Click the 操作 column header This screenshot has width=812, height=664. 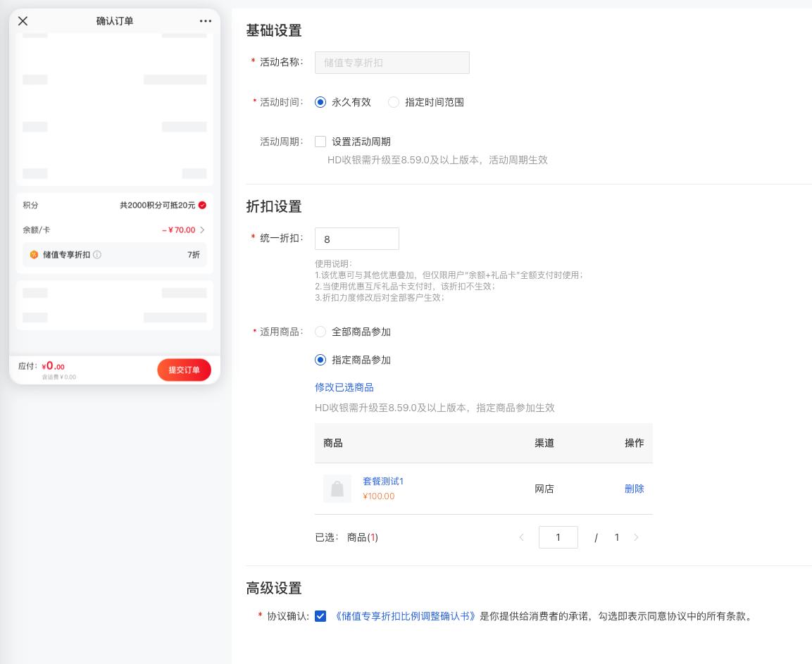(635, 443)
